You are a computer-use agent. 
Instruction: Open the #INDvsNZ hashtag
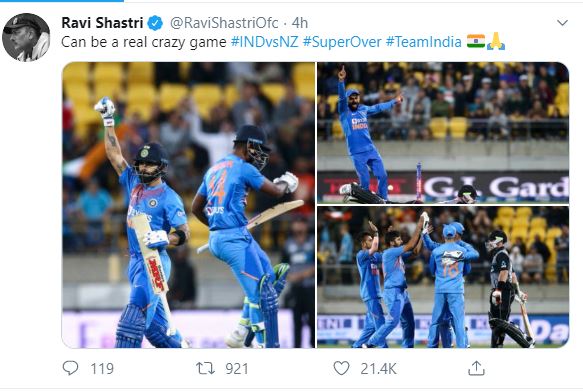264,42
